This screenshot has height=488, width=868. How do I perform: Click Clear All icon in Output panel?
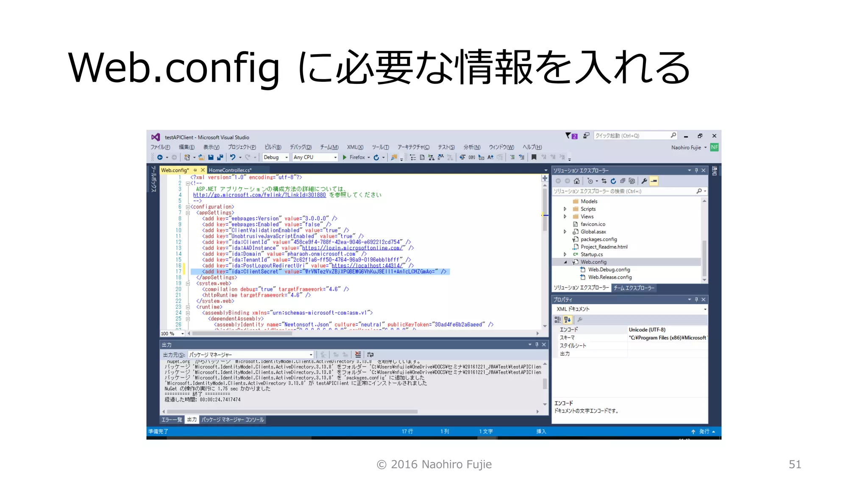click(358, 355)
